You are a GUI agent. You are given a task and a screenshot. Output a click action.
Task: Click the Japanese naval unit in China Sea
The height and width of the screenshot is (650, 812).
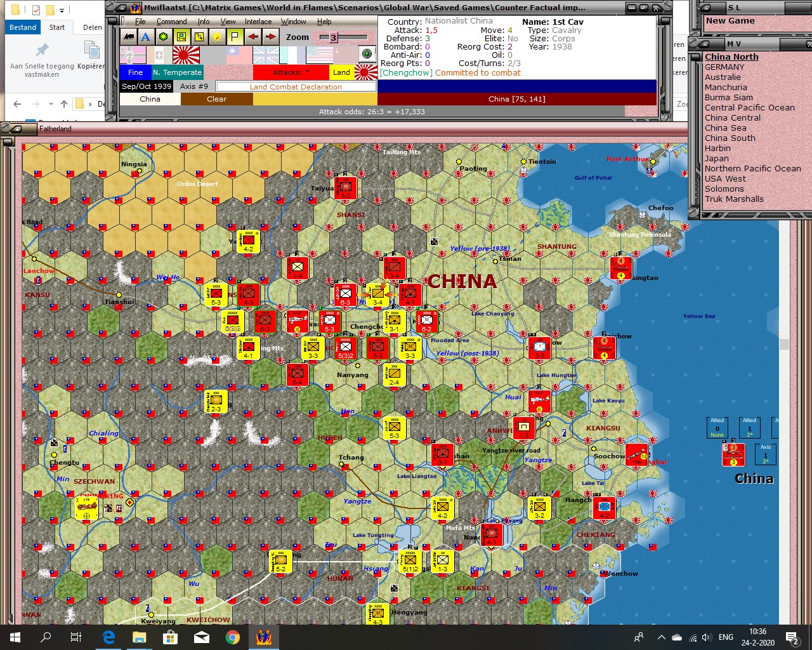tap(734, 454)
